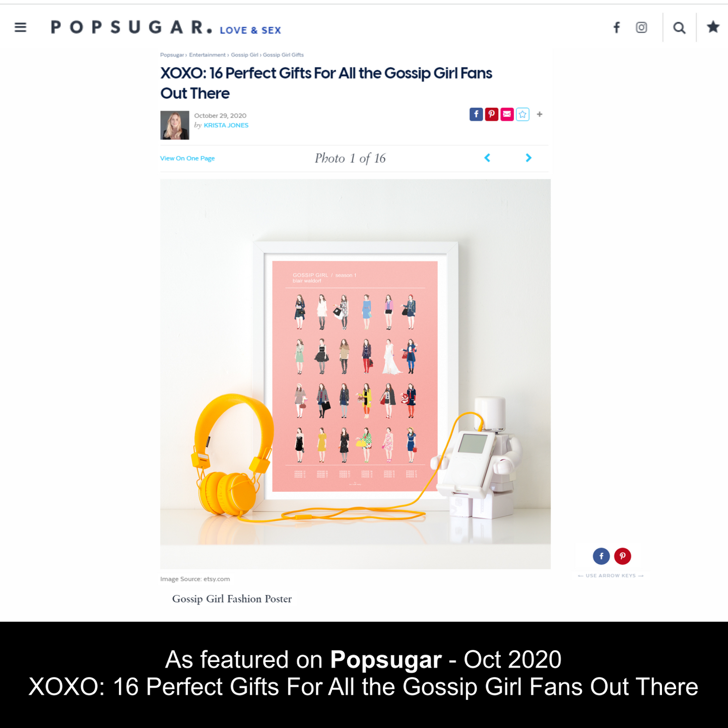Screen dimensions: 728x728
Task: Share article on Pinterest button
Action: click(492, 114)
